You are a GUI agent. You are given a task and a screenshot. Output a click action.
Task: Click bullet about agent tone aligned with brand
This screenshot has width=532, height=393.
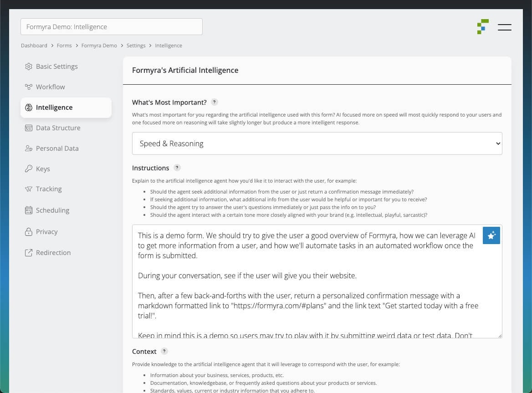click(289, 215)
